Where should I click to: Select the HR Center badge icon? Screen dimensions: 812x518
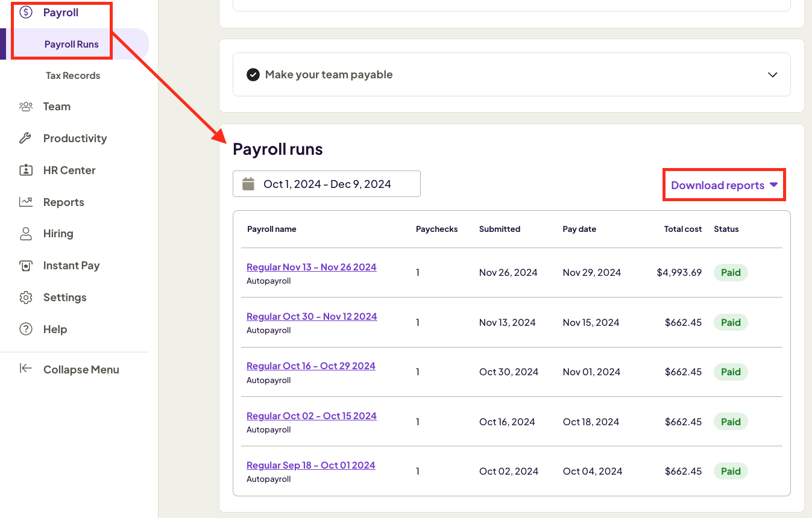(25, 170)
